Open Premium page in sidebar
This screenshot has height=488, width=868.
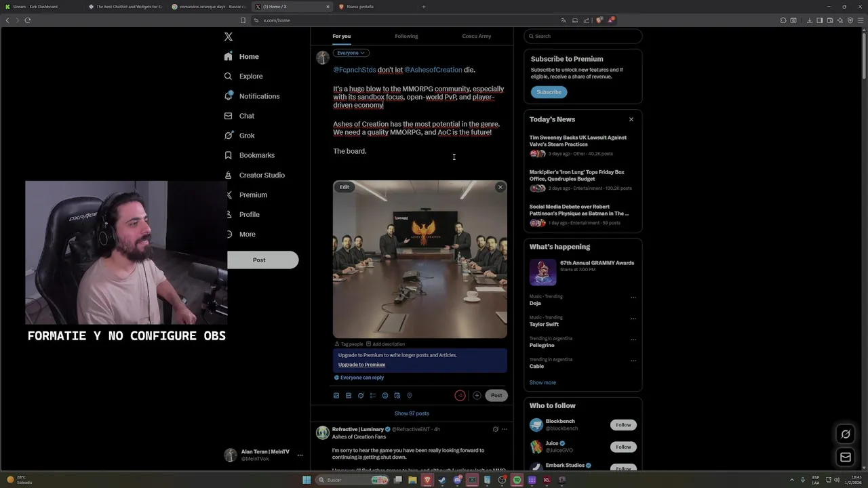247,195
